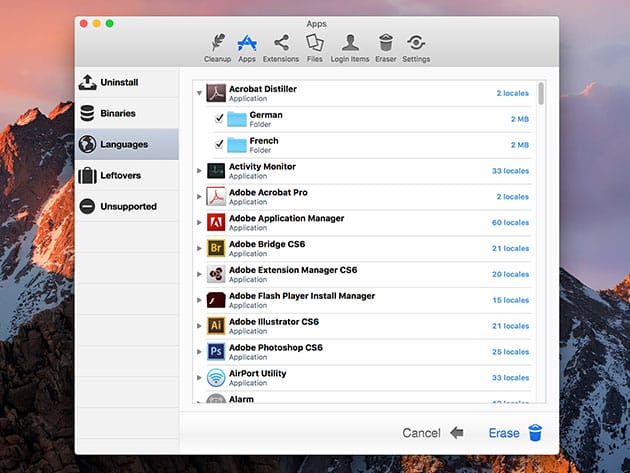
Task: Collapse the Acrobat Distiller disclosure triangle
Action: coord(200,93)
